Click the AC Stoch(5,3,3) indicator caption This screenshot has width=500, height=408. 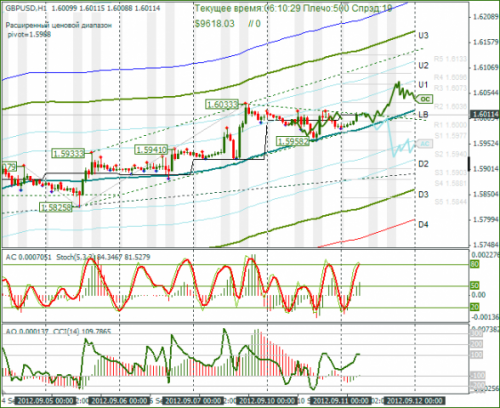(x=78, y=257)
